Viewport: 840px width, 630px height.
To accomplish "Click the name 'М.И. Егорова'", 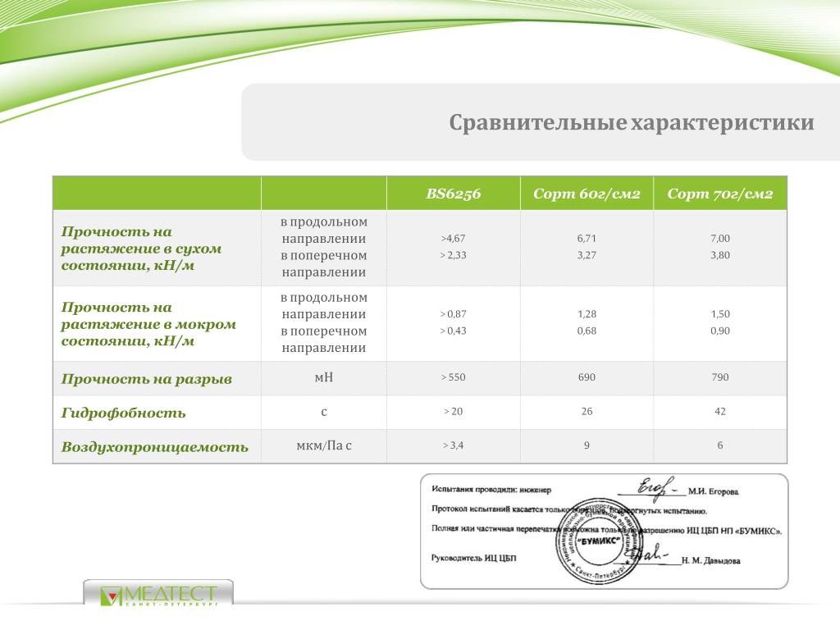I will pyautogui.click(x=713, y=491).
